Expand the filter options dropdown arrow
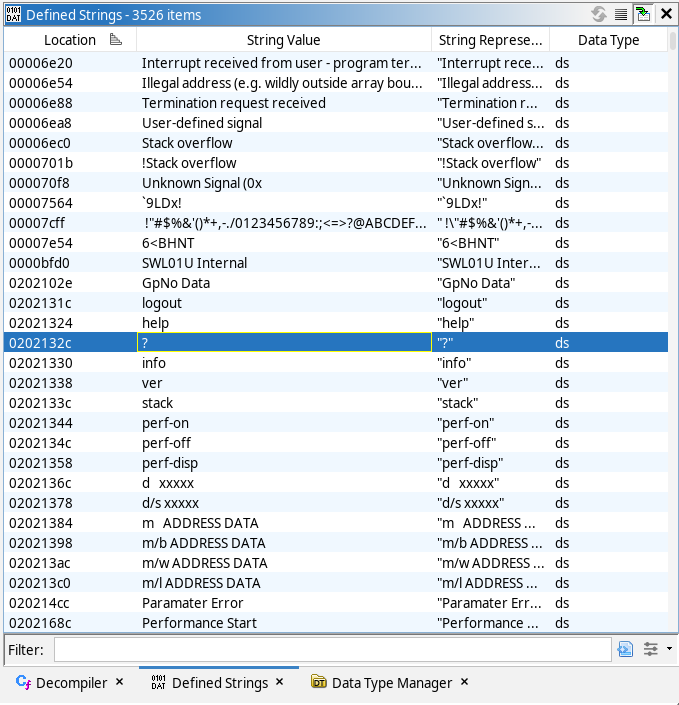This screenshot has width=679, height=705. (x=669, y=649)
